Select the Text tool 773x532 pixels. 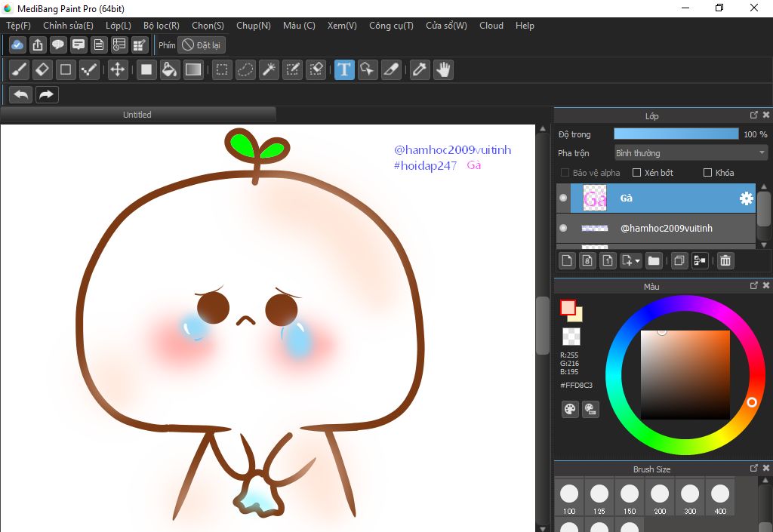pos(344,69)
